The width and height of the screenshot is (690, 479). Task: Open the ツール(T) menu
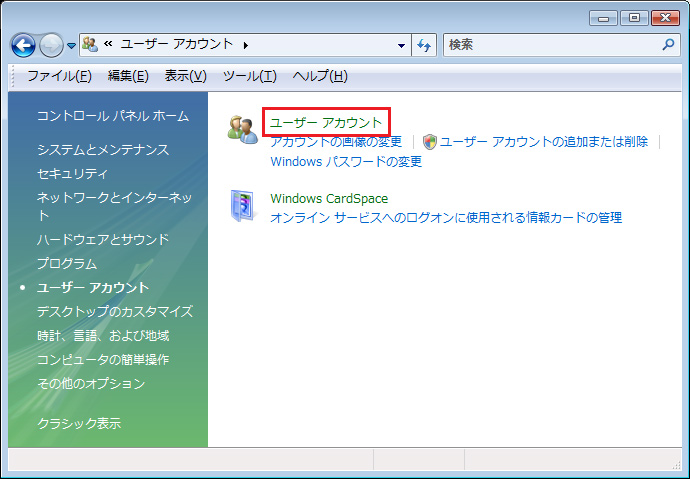pos(250,76)
